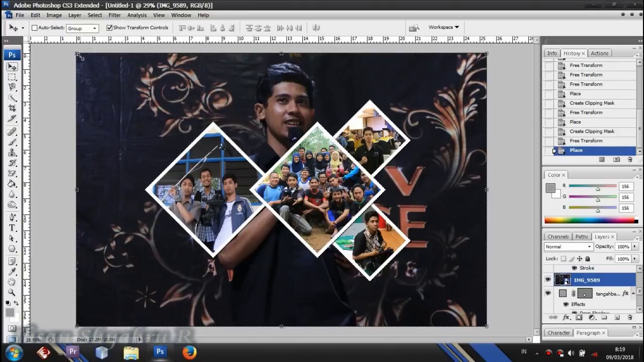Select the Zoom tool
The width and height of the screenshot is (644, 362).
pos(12,292)
